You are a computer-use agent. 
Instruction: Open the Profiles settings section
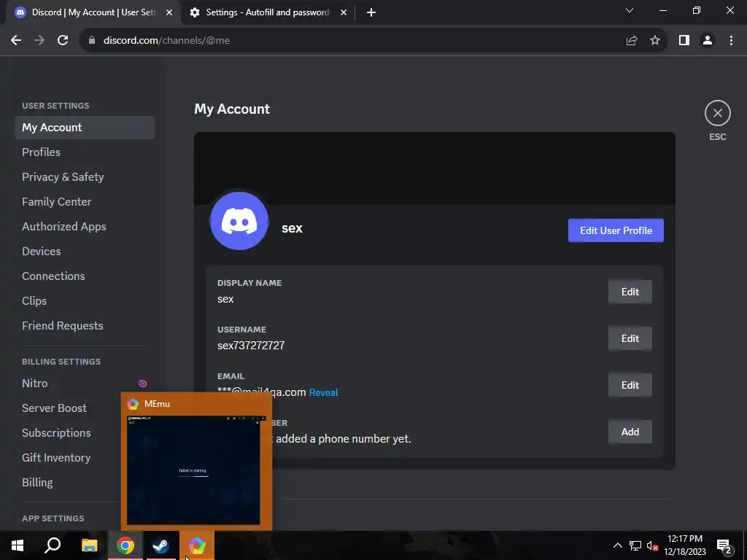tap(85, 152)
